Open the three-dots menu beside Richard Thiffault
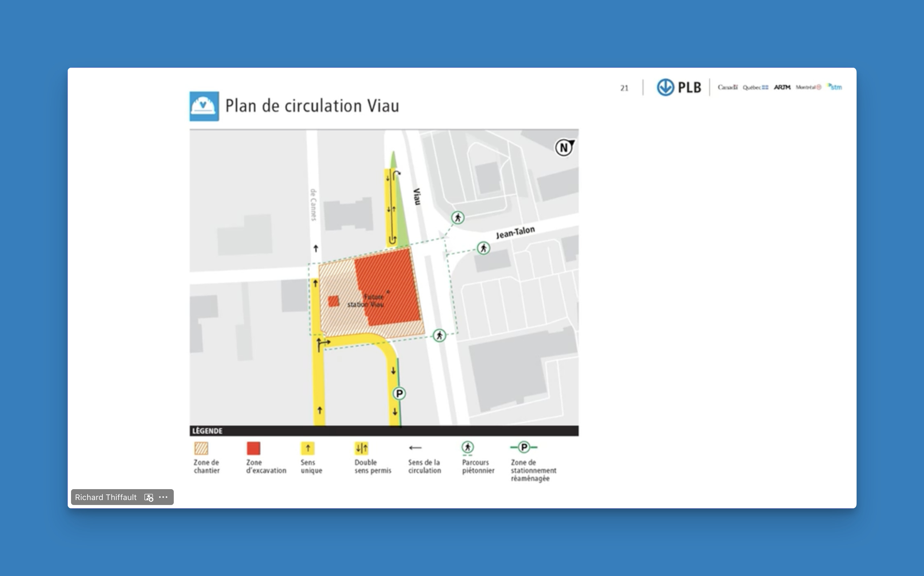The image size is (924, 576). pos(164,497)
